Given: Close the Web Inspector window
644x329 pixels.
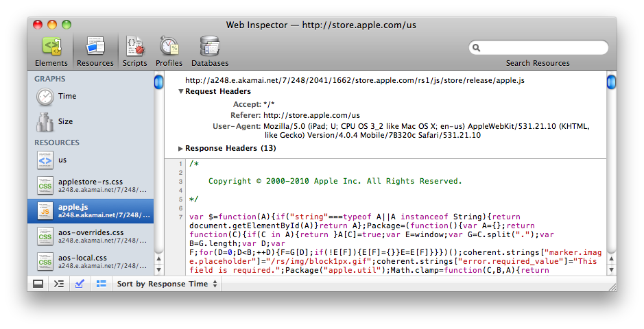Looking at the screenshot, I should (38, 25).
